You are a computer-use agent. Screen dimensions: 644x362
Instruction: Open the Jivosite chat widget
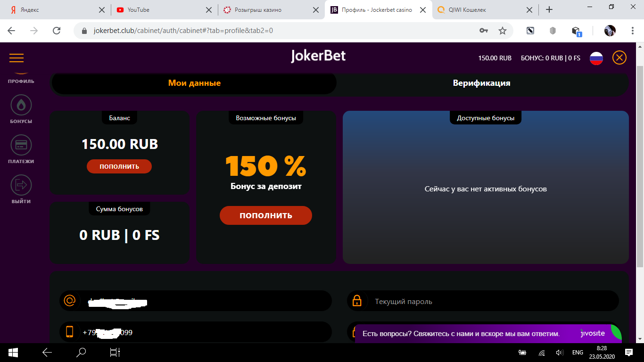(488, 333)
